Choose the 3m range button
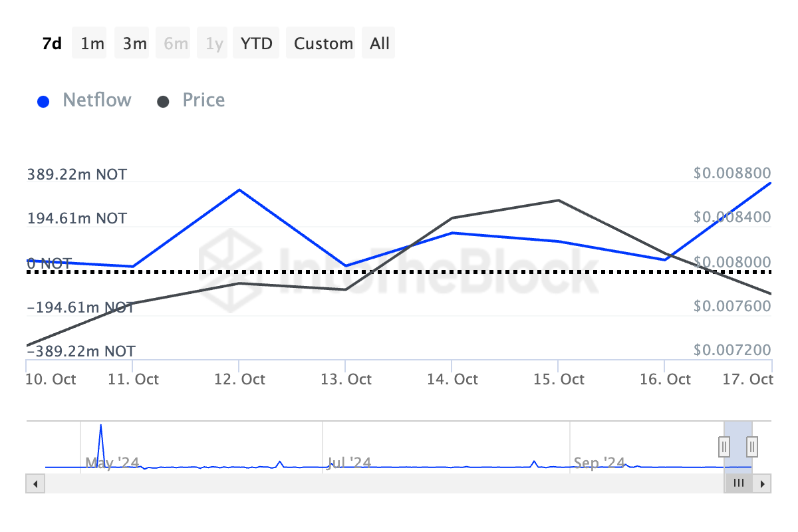Image resolution: width=798 pixels, height=532 pixels. (135, 43)
